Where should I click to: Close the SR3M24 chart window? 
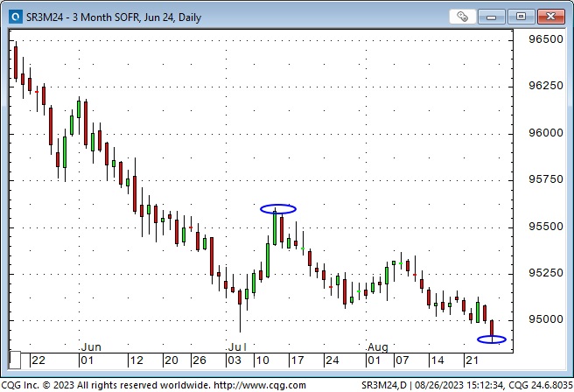550,17
